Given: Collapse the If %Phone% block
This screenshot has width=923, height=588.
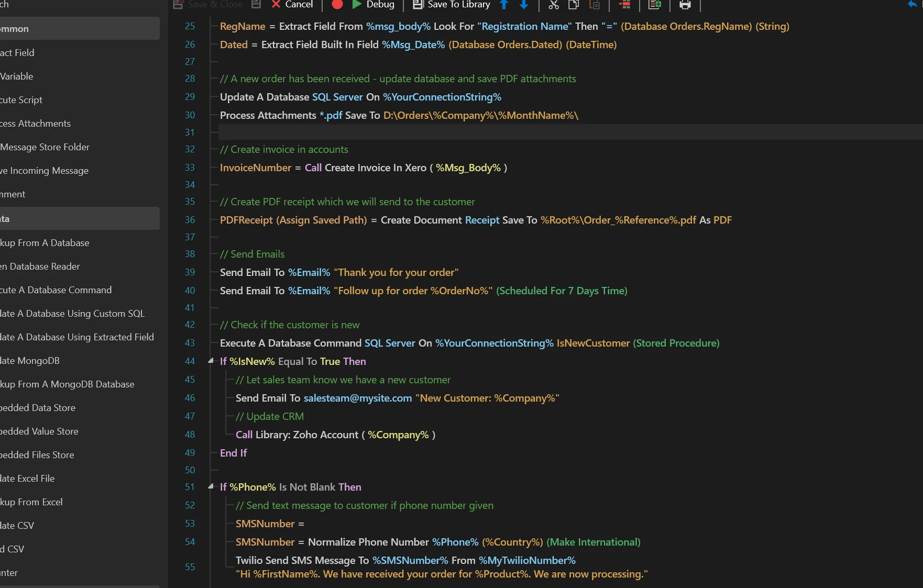Looking at the screenshot, I should (x=210, y=486).
